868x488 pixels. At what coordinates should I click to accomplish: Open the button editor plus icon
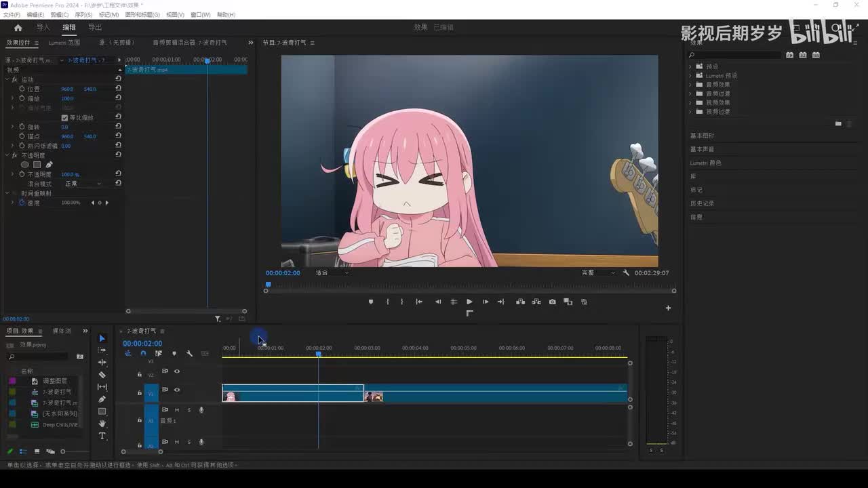pos(668,308)
